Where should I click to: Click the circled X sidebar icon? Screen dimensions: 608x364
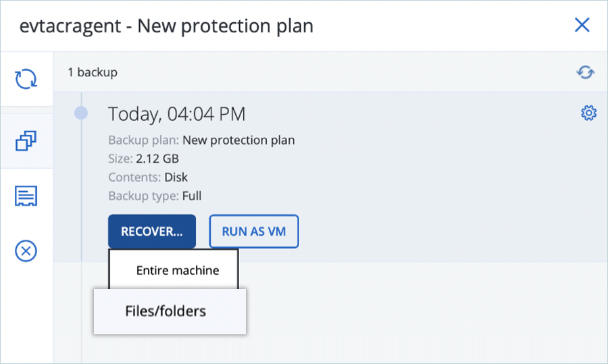[x=26, y=251]
